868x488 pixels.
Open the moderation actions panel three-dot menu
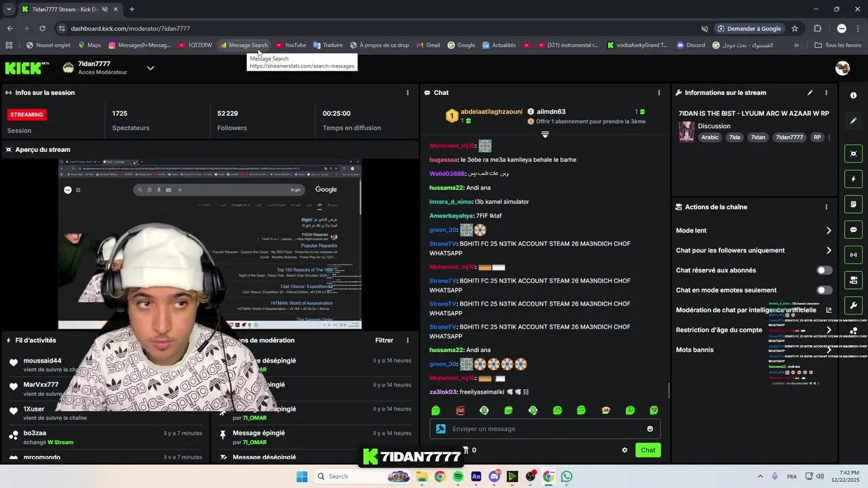point(408,340)
